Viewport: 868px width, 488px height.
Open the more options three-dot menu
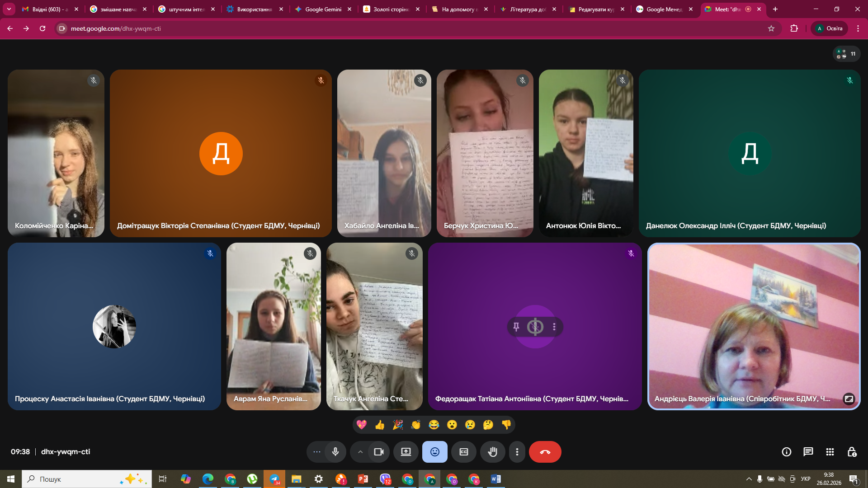[517, 452]
